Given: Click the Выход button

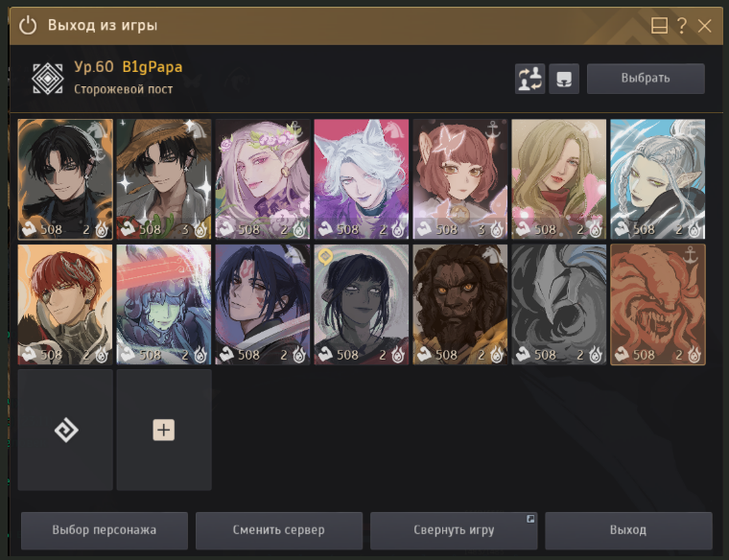Looking at the screenshot, I should 628,530.
